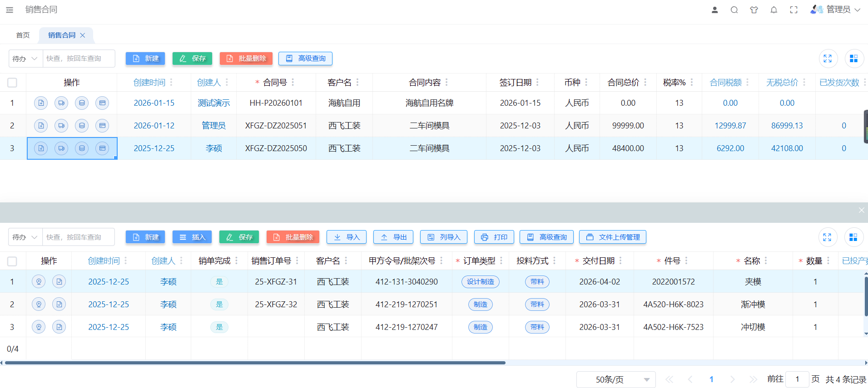This screenshot has height=388, width=868.
Task: Click 新建 button in upper toolbar
Action: point(145,59)
